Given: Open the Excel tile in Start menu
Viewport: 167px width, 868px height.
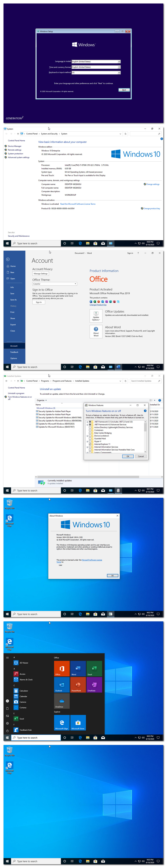Looking at the screenshot, I should 94,669.
